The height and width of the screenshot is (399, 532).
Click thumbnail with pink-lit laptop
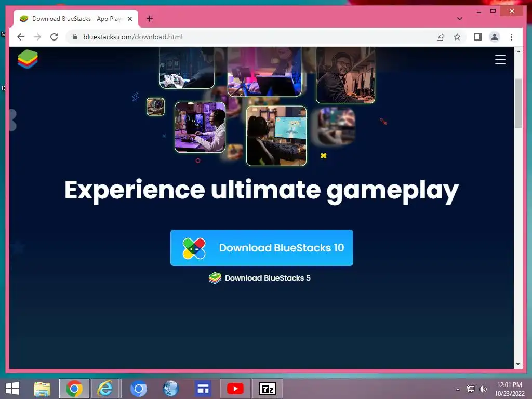(264, 72)
